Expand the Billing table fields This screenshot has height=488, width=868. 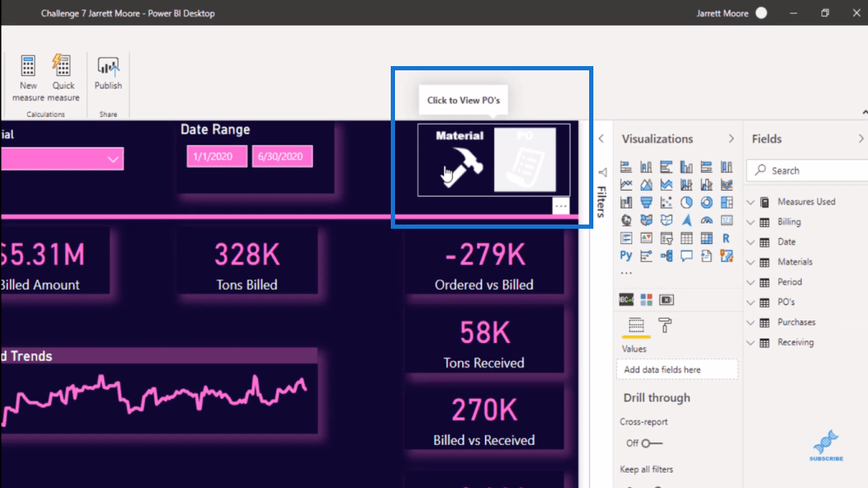(x=751, y=222)
